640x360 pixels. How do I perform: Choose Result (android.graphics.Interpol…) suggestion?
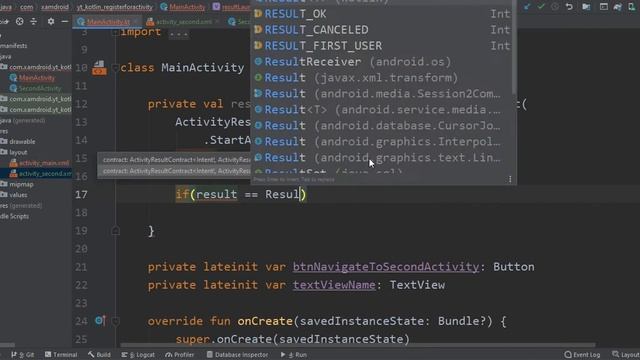point(382,141)
